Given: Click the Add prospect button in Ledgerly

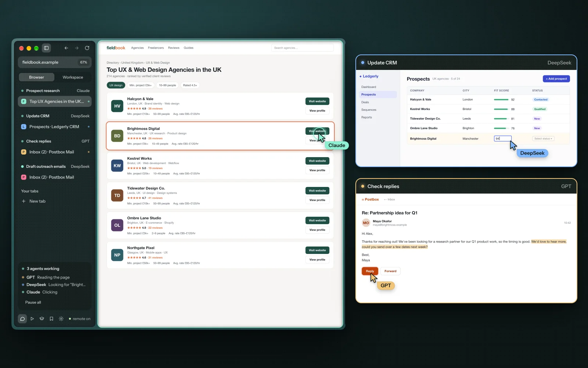Looking at the screenshot, I should 556,79.
